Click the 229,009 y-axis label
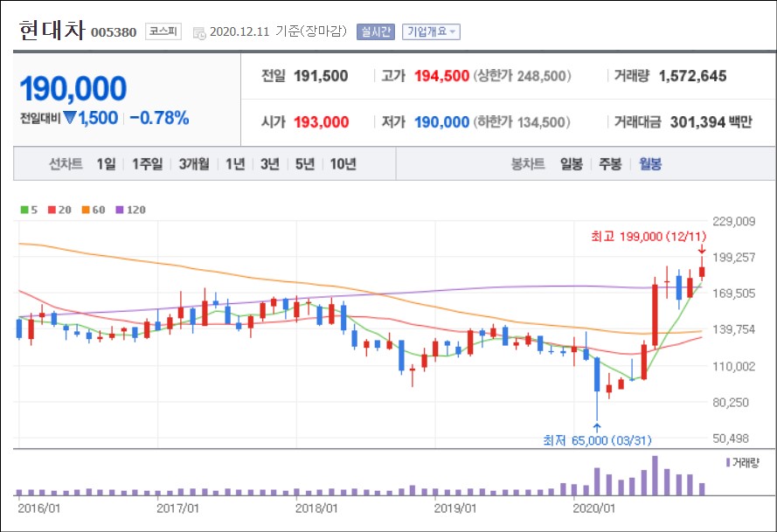The image size is (777, 532). (x=734, y=221)
